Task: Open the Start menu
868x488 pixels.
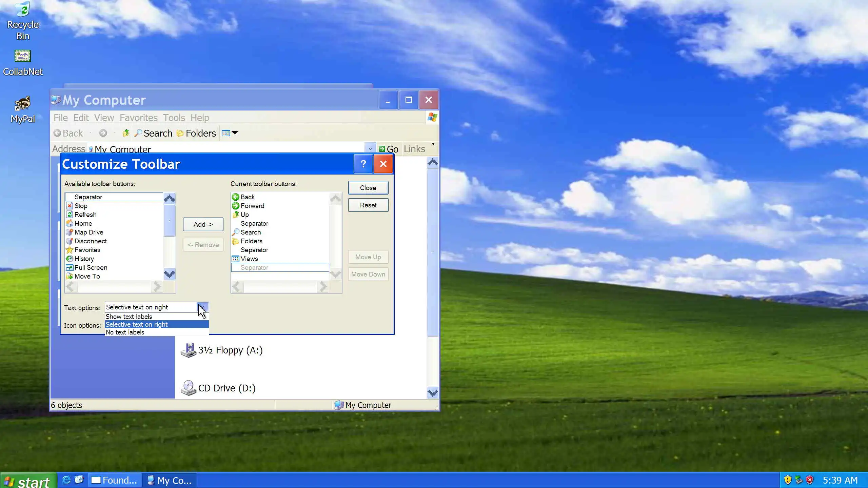Action: pyautogui.click(x=28, y=481)
